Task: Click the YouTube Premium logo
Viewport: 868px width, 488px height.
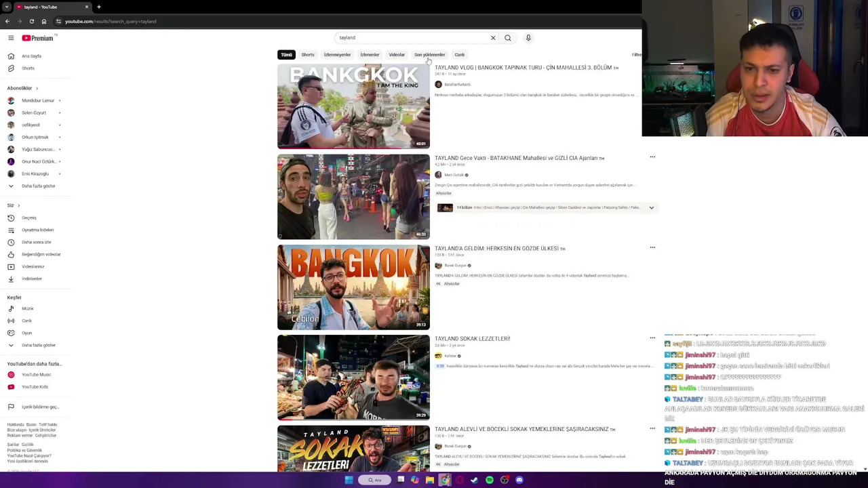Action: point(37,38)
